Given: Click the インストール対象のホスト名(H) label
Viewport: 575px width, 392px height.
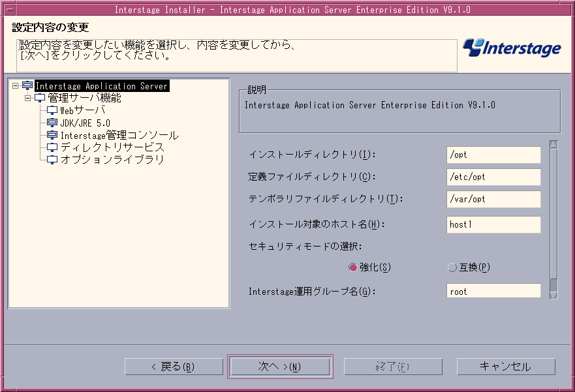Looking at the screenshot, I should (317, 224).
